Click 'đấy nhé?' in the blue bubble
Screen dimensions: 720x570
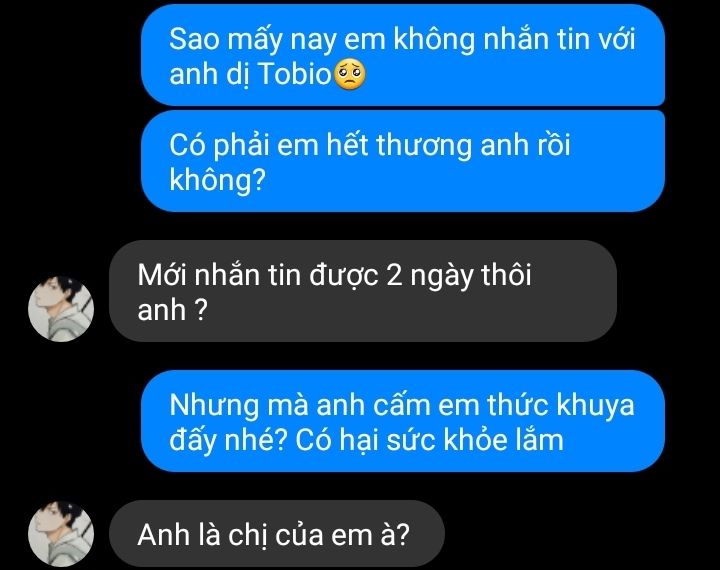pyautogui.click(x=228, y=441)
